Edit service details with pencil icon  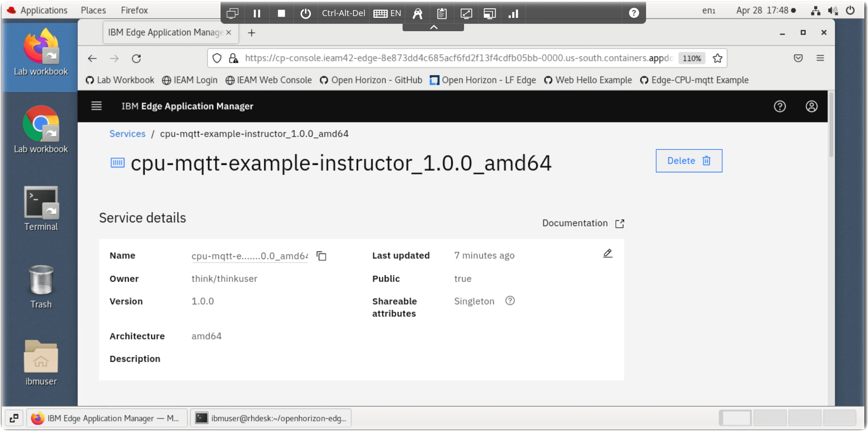click(608, 253)
